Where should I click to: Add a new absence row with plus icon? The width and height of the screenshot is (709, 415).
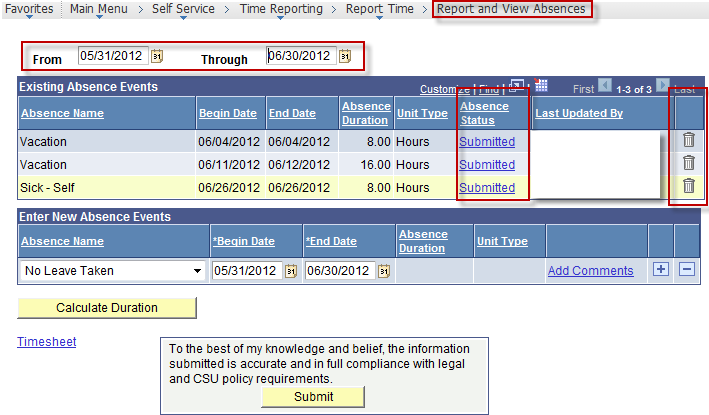pos(661,269)
